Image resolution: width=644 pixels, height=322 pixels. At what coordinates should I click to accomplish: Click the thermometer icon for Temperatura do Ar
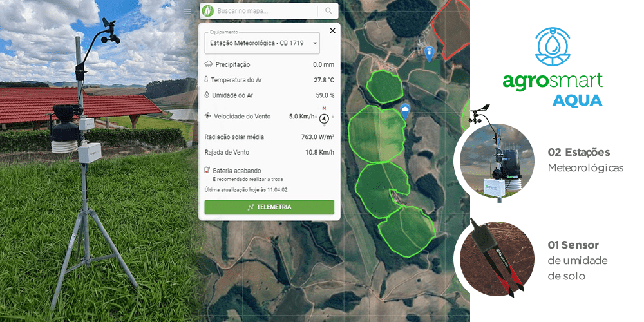pyautogui.click(x=206, y=80)
